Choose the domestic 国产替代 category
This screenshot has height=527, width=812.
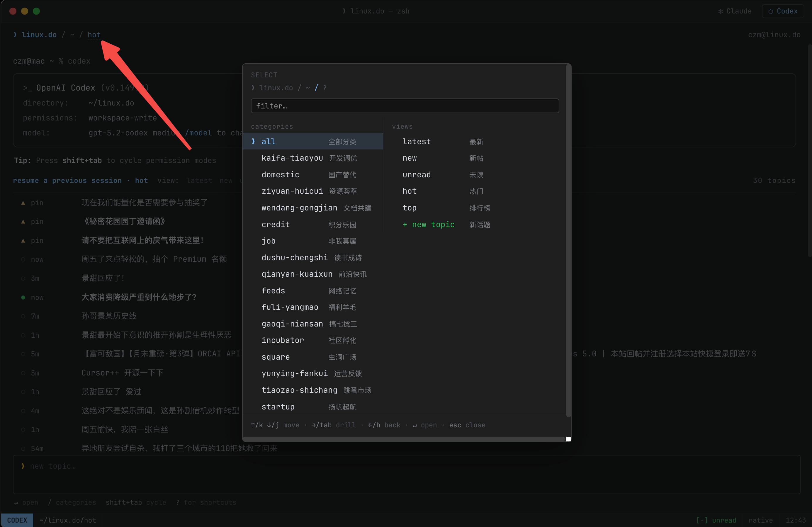[x=313, y=175]
